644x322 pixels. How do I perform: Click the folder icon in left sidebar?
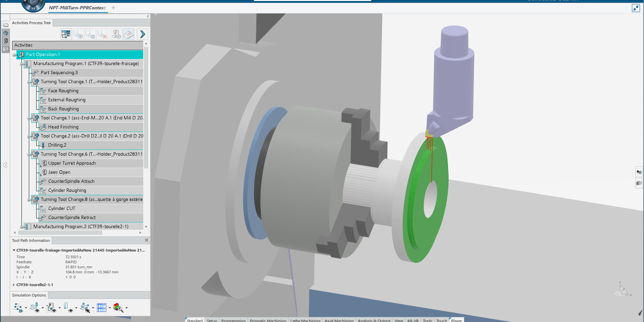click(x=6, y=25)
